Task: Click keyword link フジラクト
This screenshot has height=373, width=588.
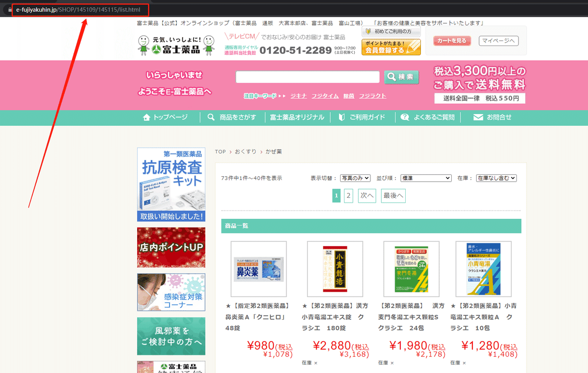Action: pyautogui.click(x=372, y=96)
